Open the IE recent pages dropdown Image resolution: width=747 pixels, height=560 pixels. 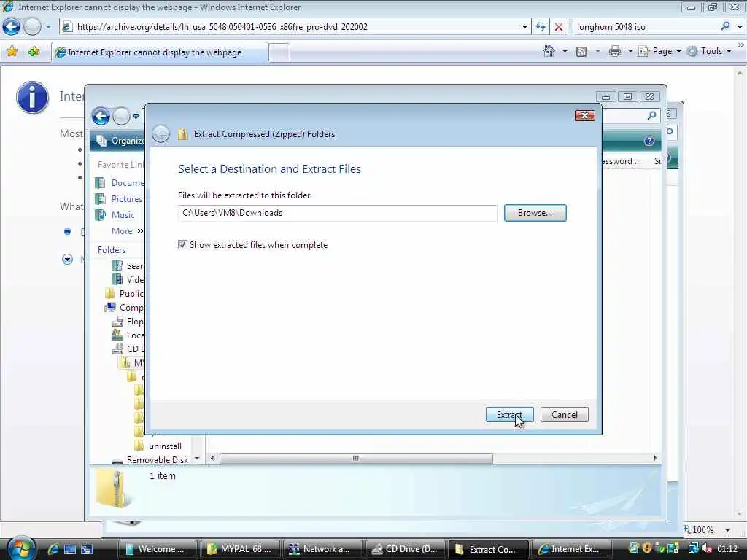[48, 27]
